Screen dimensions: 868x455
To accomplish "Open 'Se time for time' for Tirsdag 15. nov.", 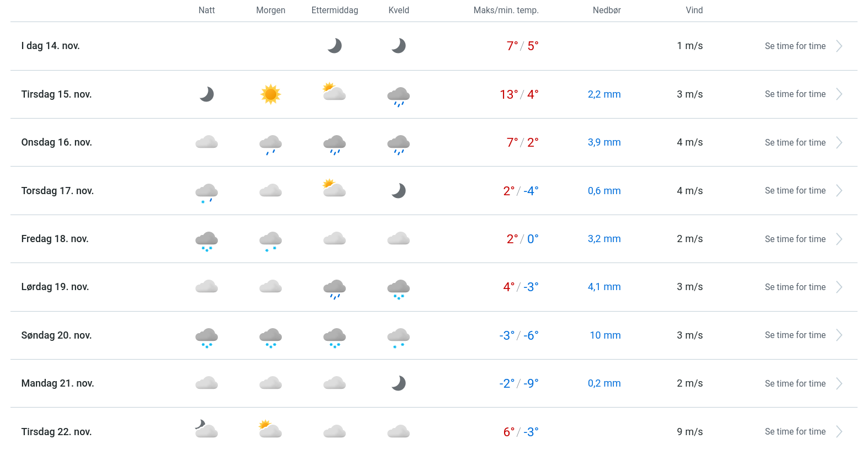I will coord(795,94).
